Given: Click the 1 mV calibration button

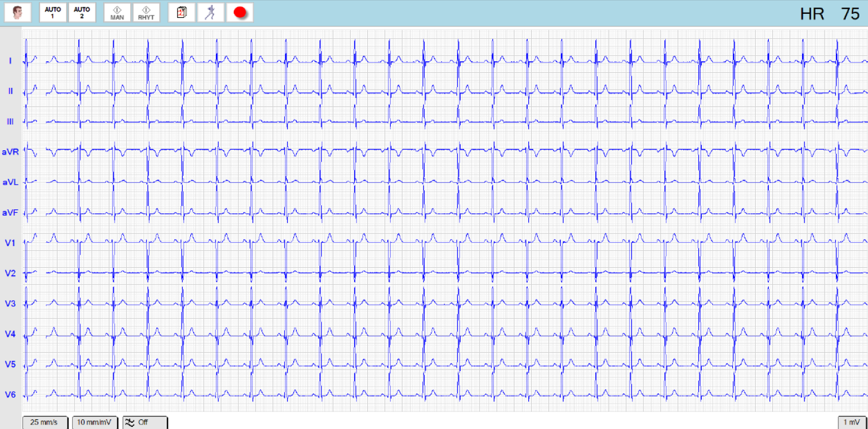Looking at the screenshot, I should (x=851, y=423).
